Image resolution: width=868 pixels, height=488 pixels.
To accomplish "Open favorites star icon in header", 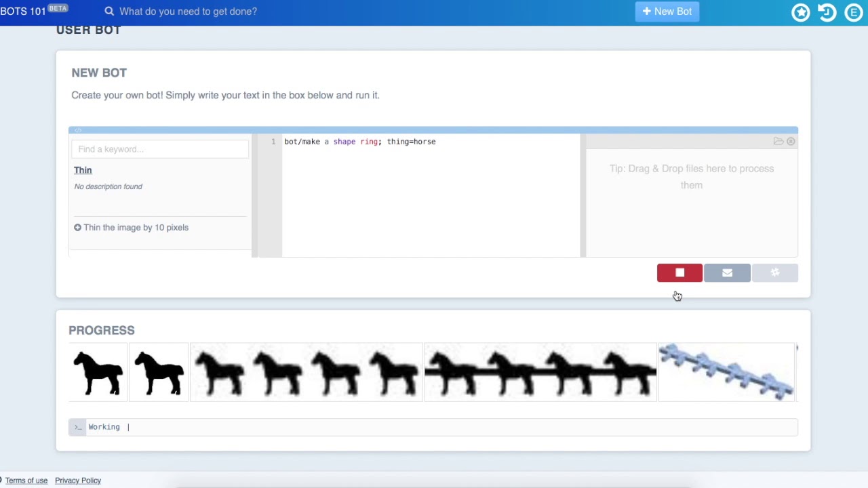I will pyautogui.click(x=801, y=12).
